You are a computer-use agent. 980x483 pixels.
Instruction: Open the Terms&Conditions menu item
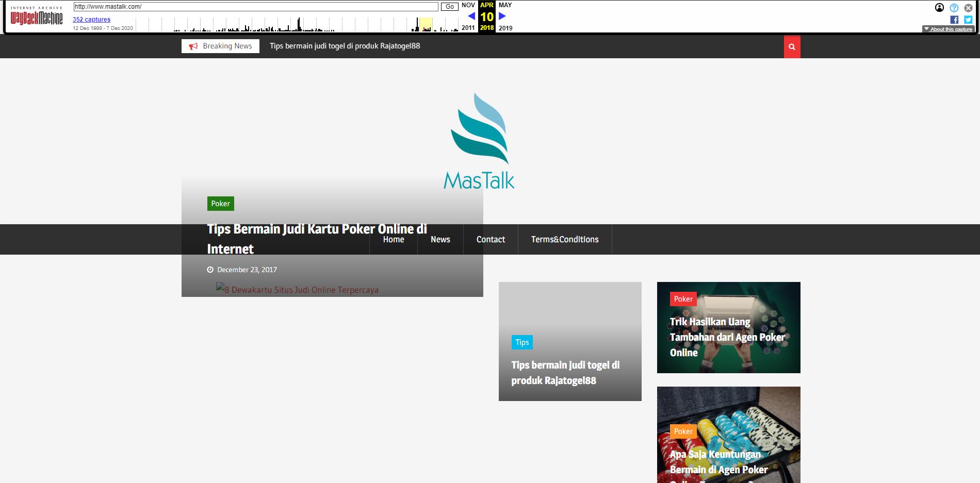[x=565, y=239]
